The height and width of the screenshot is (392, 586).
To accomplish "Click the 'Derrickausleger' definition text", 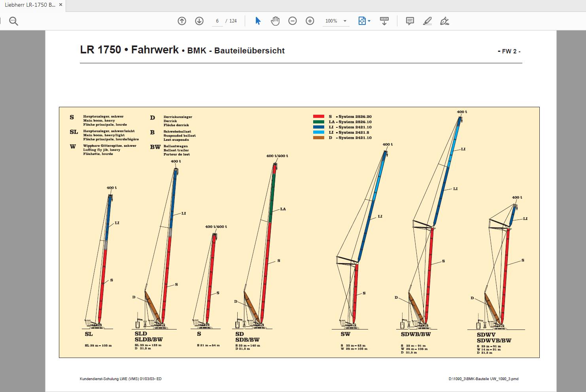I will coord(178,117).
